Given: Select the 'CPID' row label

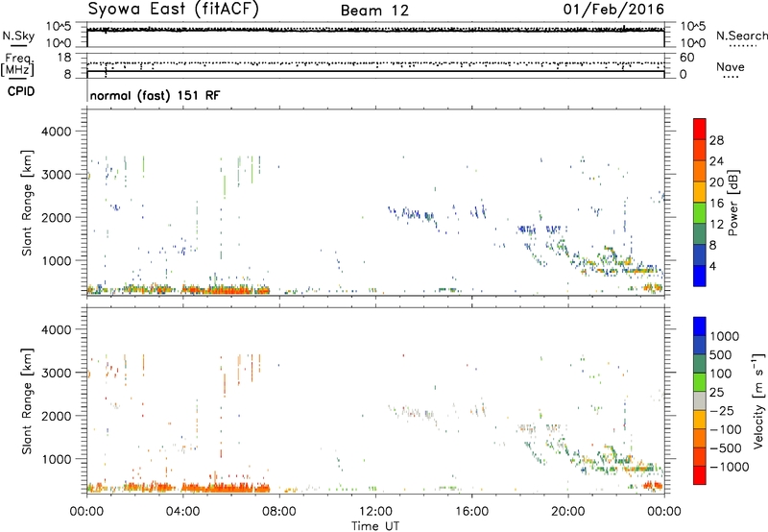Looking at the screenshot, I should pyautogui.click(x=21, y=91).
